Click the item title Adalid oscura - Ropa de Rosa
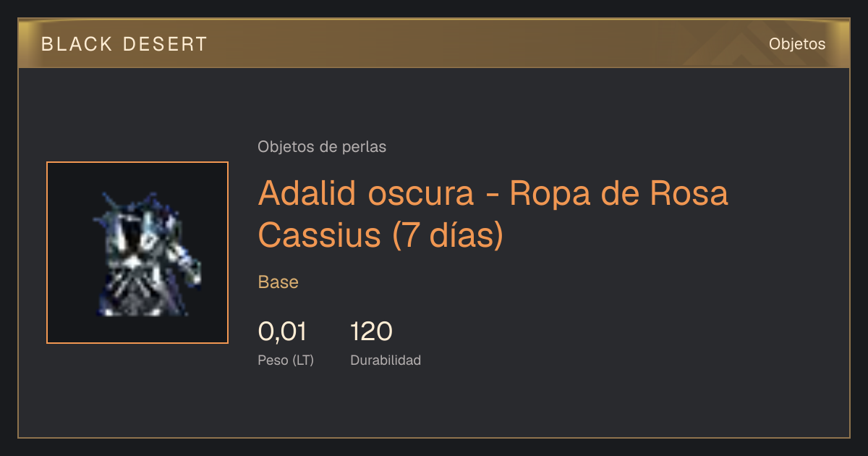The height and width of the screenshot is (456, 868). click(x=493, y=193)
